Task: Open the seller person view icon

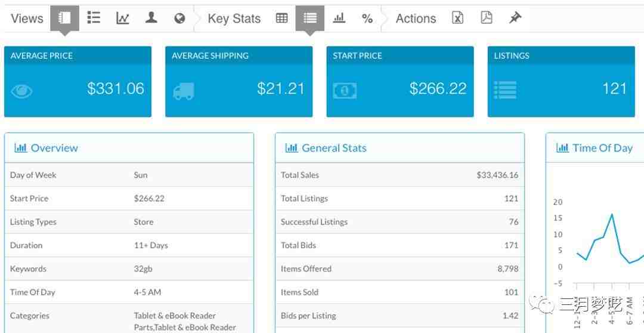Action: point(151,18)
